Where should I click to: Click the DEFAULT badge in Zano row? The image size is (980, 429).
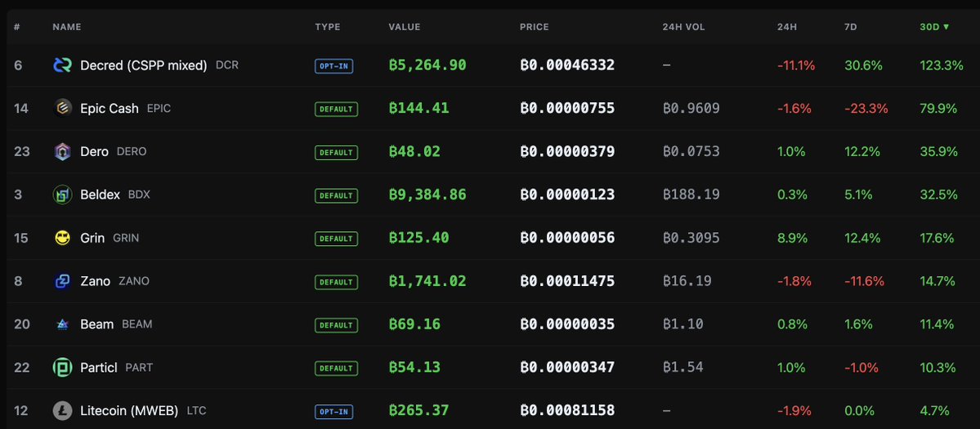[336, 282]
